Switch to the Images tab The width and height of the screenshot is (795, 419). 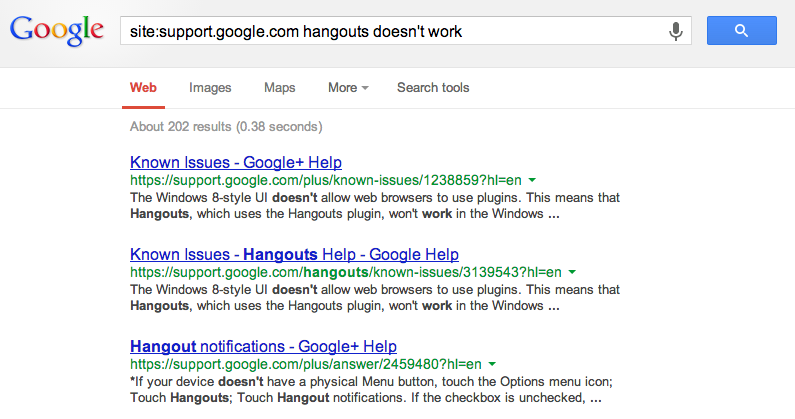(210, 88)
